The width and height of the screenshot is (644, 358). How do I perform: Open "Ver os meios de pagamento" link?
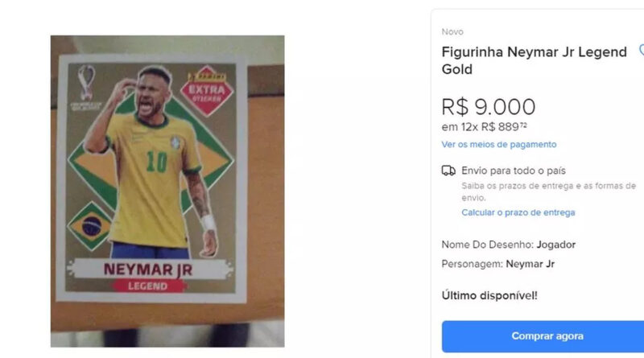(498, 145)
